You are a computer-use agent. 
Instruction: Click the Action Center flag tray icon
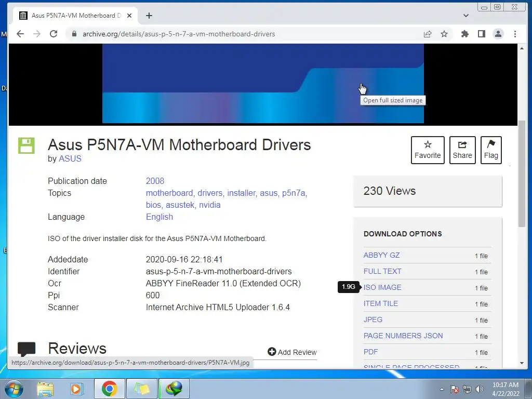(455, 389)
